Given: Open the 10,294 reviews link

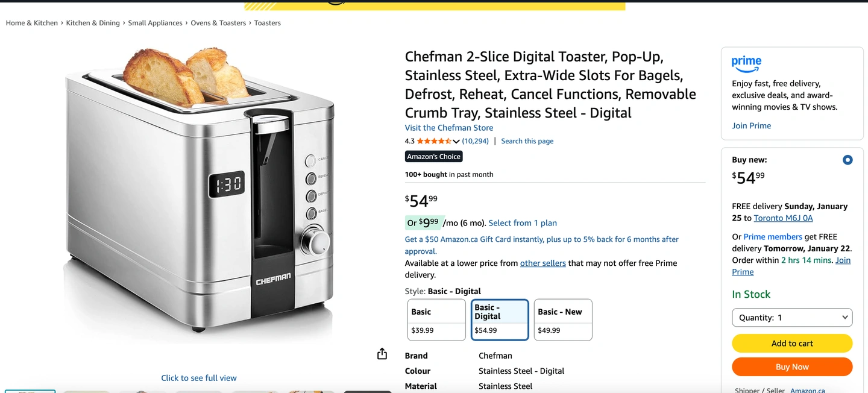Looking at the screenshot, I should tap(476, 141).
